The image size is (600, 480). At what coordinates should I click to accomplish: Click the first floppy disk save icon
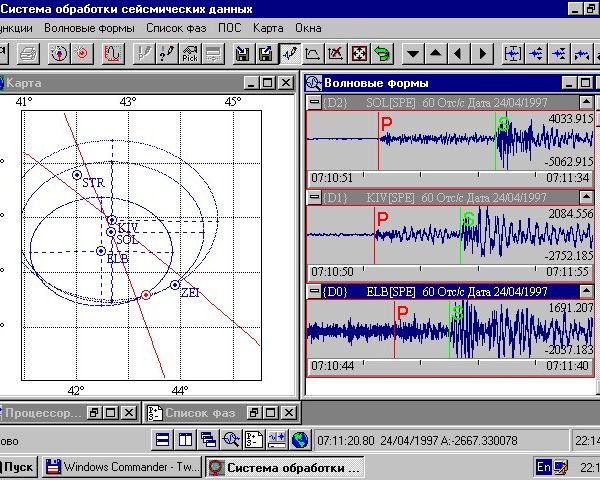(x=243, y=53)
